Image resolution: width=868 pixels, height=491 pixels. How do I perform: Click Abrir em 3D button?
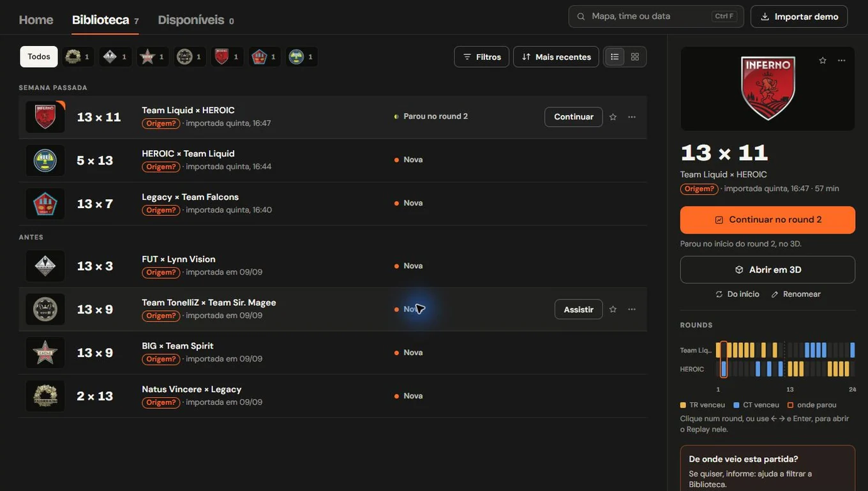pyautogui.click(x=768, y=270)
